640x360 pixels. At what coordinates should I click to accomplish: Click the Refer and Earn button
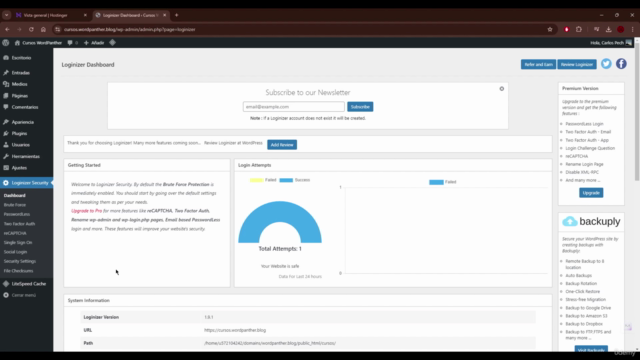pos(538,64)
